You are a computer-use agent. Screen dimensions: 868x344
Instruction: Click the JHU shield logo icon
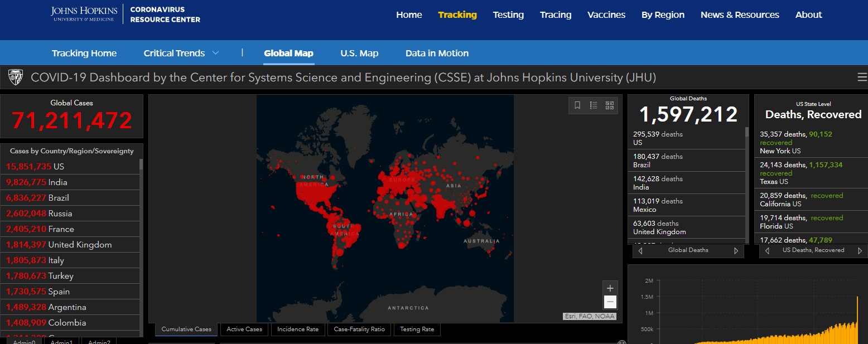tap(16, 77)
